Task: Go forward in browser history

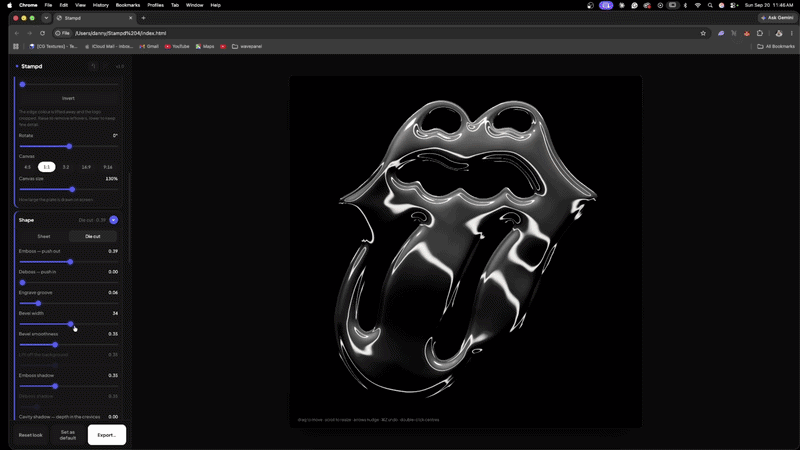Action: [30, 33]
